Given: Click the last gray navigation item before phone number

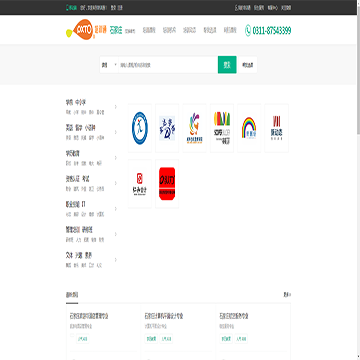Looking at the screenshot, I should point(230,30).
